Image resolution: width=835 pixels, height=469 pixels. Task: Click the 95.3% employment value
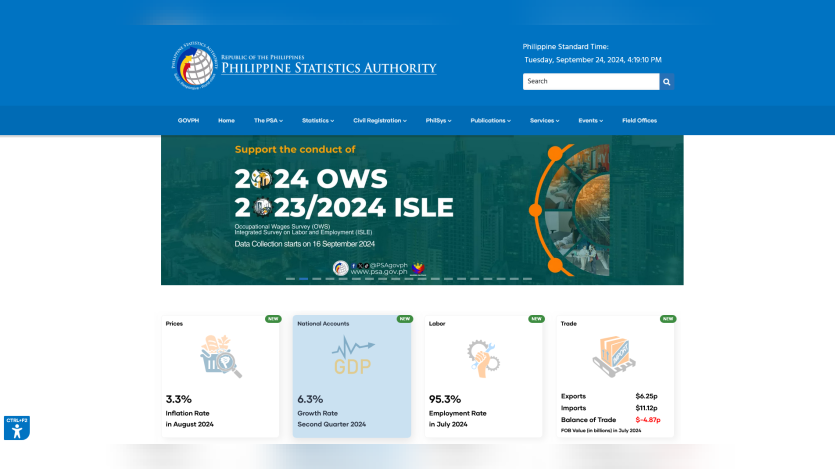(x=445, y=399)
